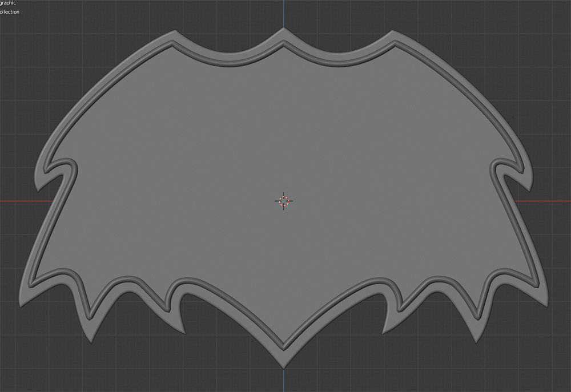Click the top center peak of the bat mesh

coord(284,30)
